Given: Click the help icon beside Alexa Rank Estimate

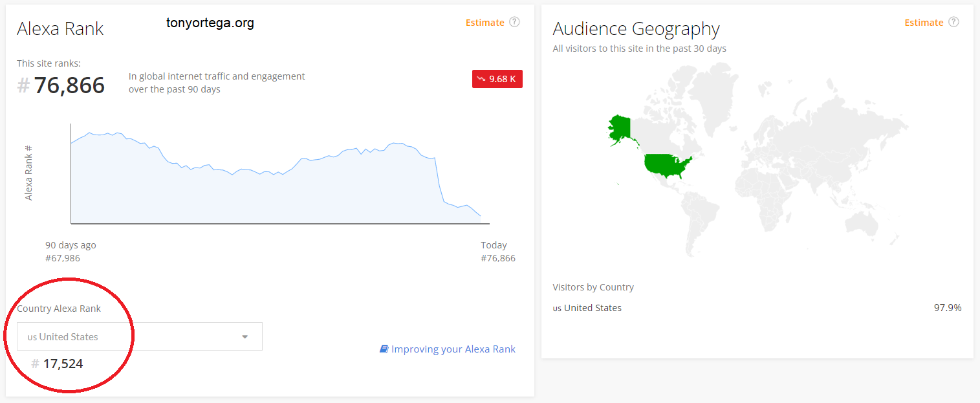Looking at the screenshot, I should 514,22.
